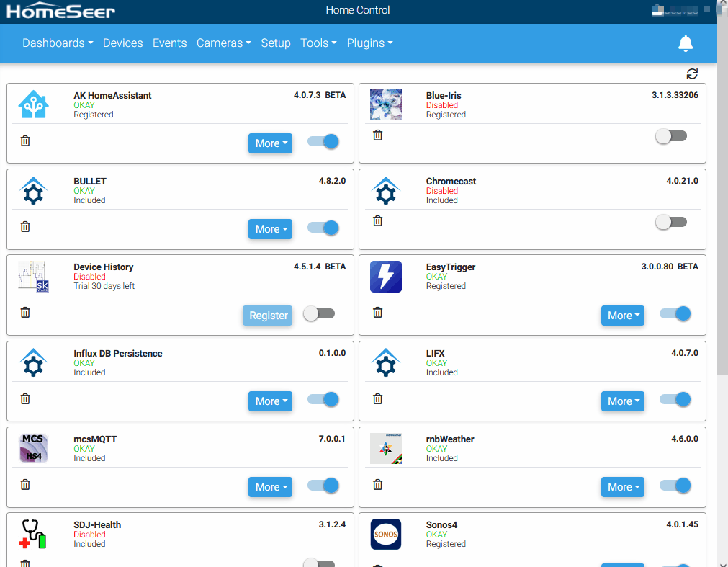Open More dropdown for mcsMQTT
The height and width of the screenshot is (567, 728).
(x=270, y=487)
